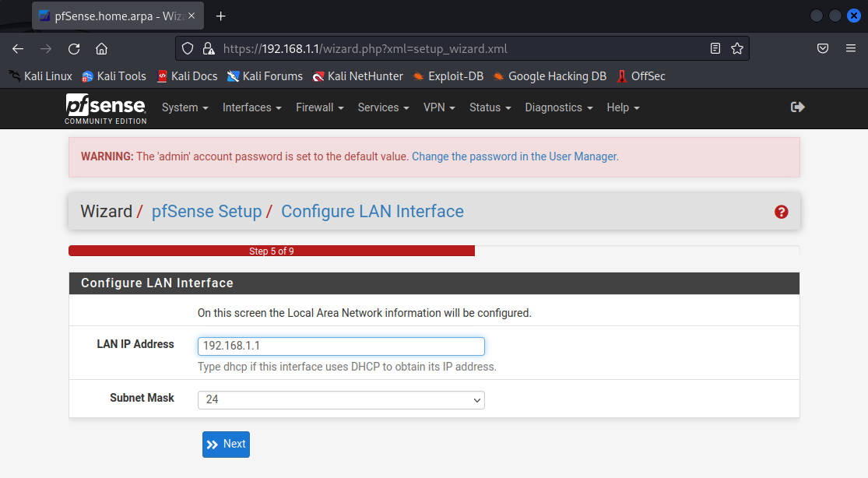Image resolution: width=868 pixels, height=478 pixels.
Task: Go to the browser home icon
Action: pos(101,48)
